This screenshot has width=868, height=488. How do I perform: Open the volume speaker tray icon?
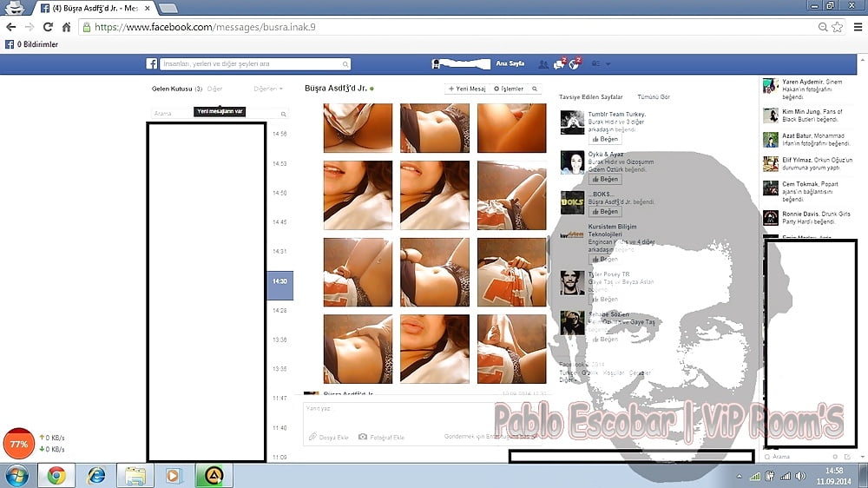(x=800, y=477)
